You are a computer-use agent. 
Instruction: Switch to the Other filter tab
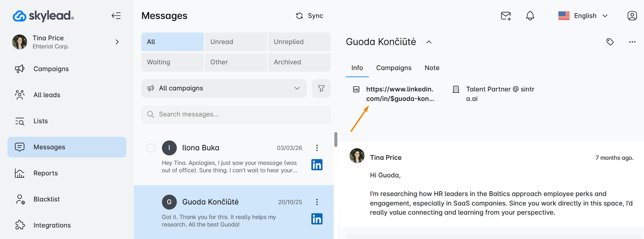(236, 62)
